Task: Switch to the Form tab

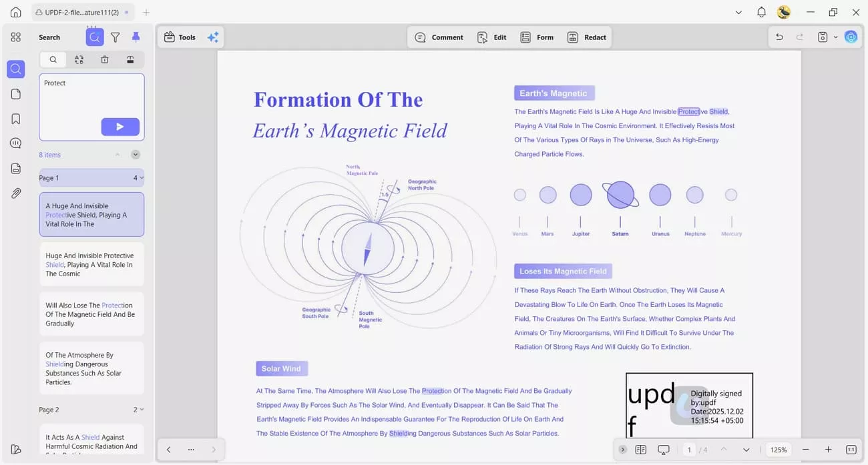Action: 537,37
